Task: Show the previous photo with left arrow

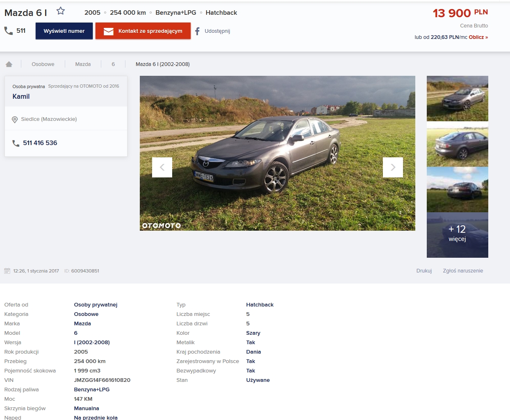Action: (x=162, y=167)
